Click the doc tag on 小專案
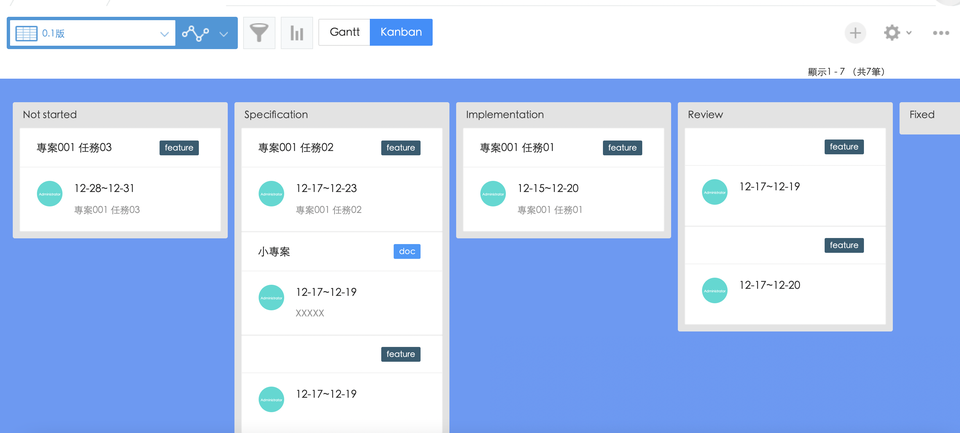 [407, 252]
